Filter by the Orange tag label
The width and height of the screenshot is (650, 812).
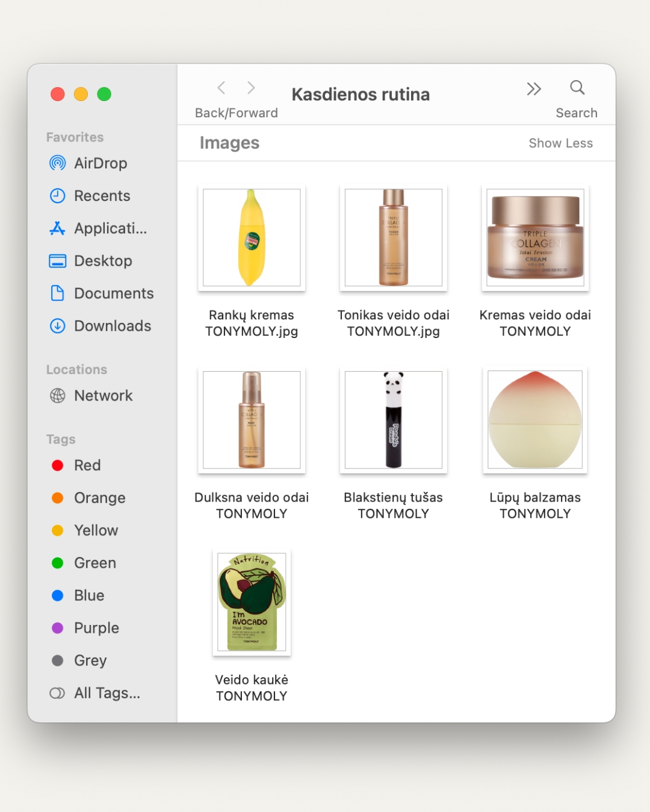click(x=99, y=498)
